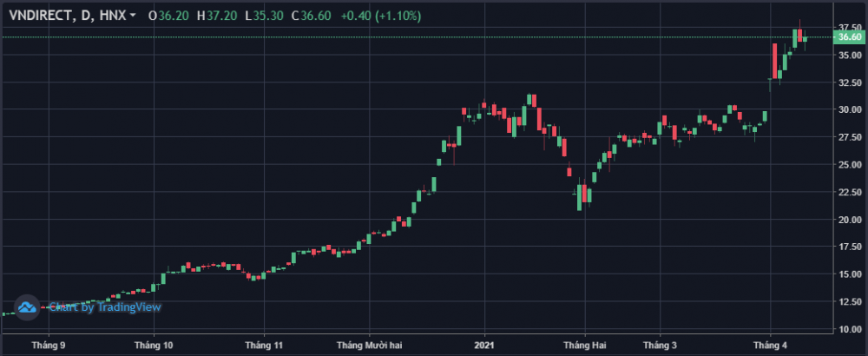This screenshot has width=868, height=356.
Task: Click the 37.50 price scale label
Action: pyautogui.click(x=850, y=28)
